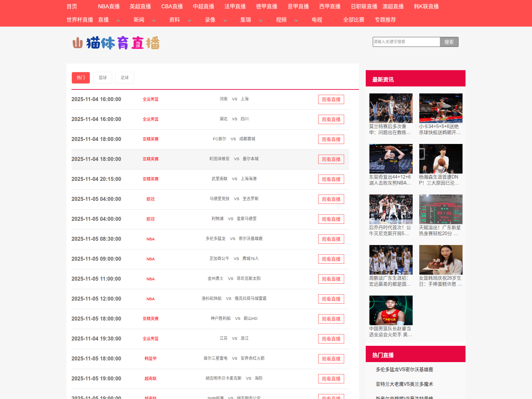
Task: Open the 东契奇 44+12+6 news thumbnail
Action: tap(391, 159)
